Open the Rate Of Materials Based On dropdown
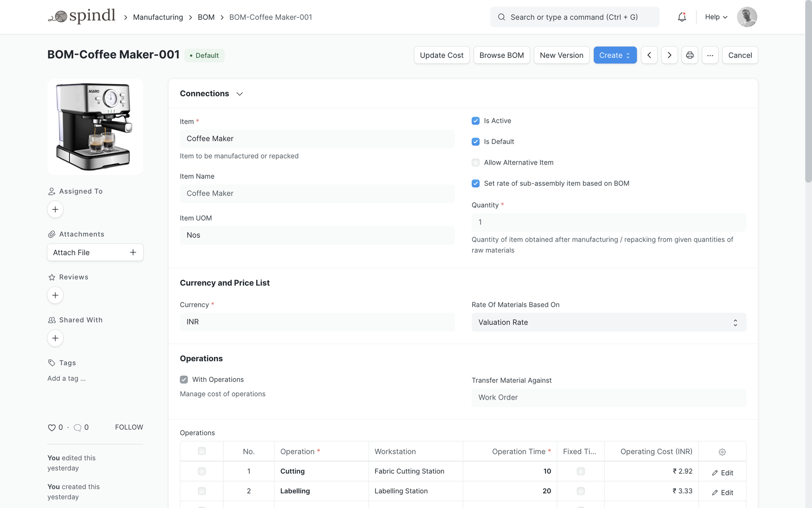Image resolution: width=812 pixels, height=508 pixels. (609, 322)
